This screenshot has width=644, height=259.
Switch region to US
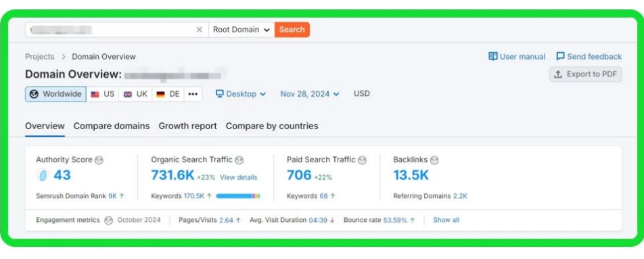pos(103,94)
